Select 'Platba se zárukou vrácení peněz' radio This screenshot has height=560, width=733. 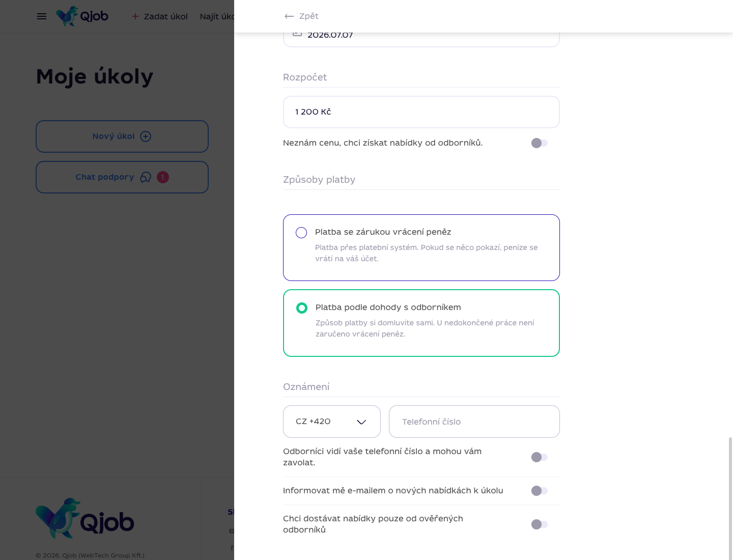click(301, 233)
